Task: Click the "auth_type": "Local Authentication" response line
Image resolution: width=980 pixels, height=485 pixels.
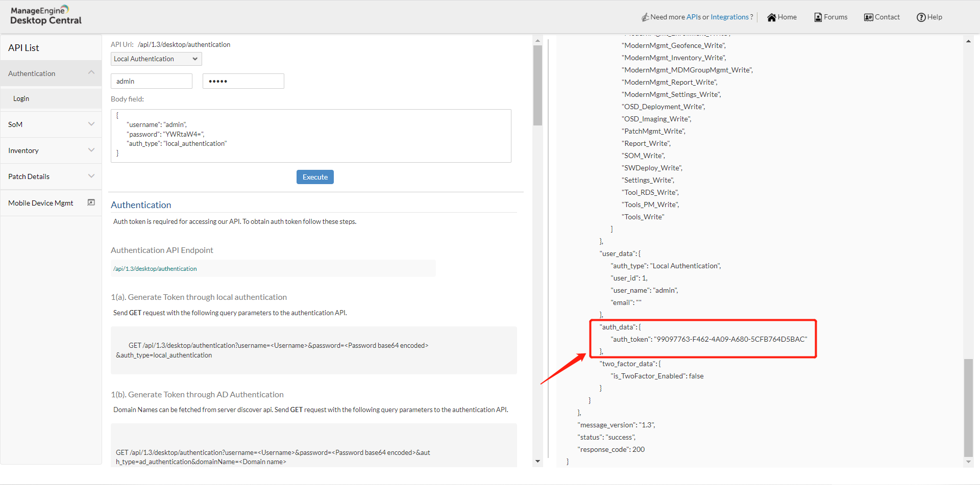Action: pyautogui.click(x=666, y=266)
